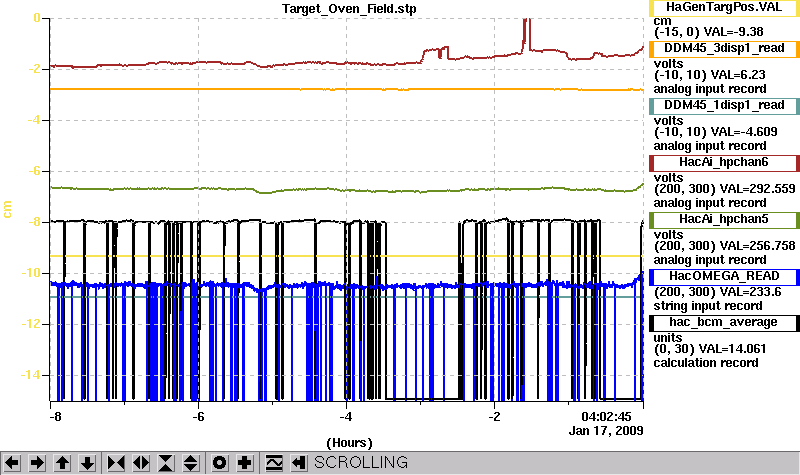Zoom in horizontally with the bow-tie icon
The image size is (800, 475).
(x=116, y=463)
